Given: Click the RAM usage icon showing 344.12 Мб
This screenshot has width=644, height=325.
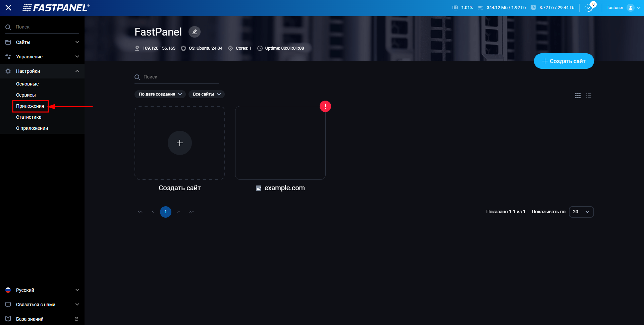Looking at the screenshot, I should (x=480, y=7).
